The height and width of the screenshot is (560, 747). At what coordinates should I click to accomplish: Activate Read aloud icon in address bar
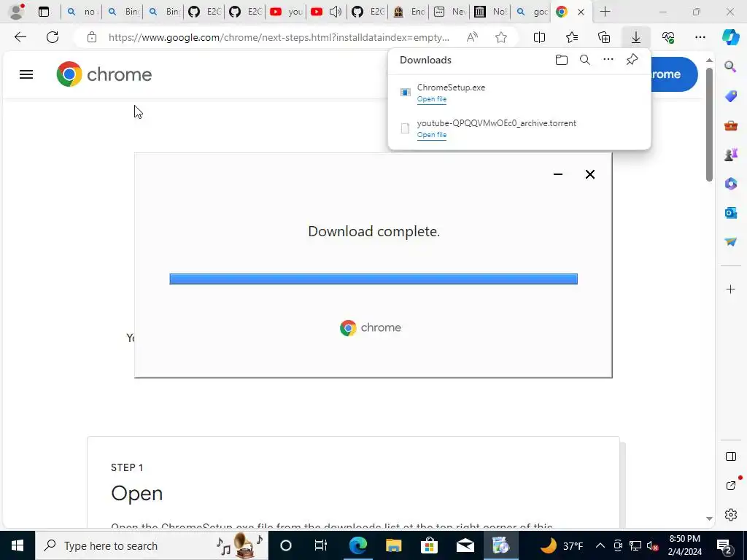pyautogui.click(x=472, y=37)
